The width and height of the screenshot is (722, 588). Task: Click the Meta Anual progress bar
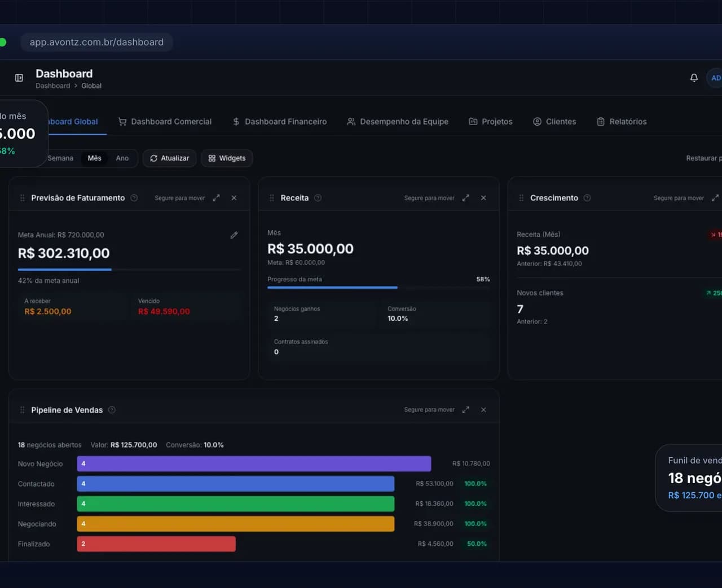[x=129, y=269]
